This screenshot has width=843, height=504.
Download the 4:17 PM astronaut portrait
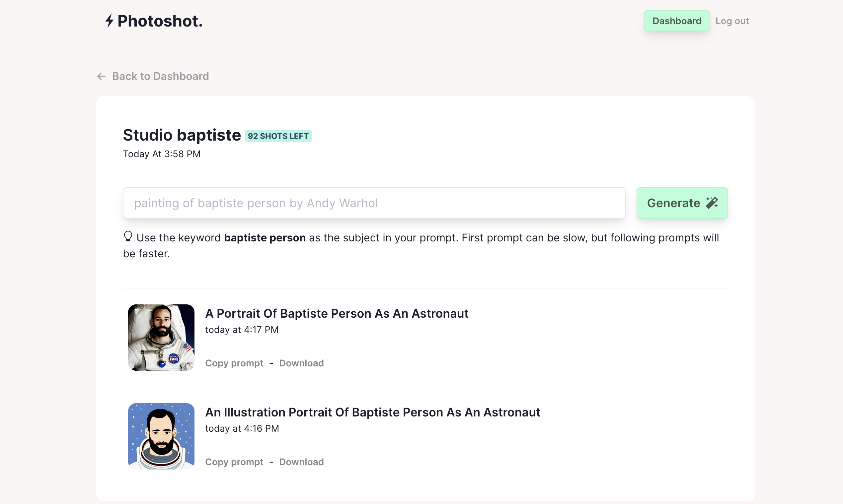pos(301,363)
